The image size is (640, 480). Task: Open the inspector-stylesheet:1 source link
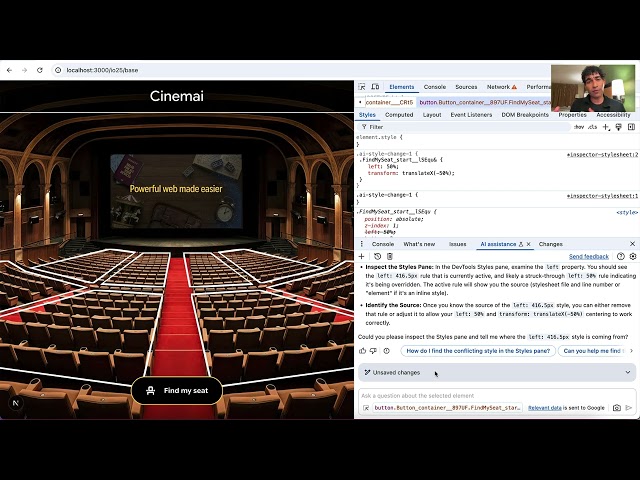(x=602, y=196)
